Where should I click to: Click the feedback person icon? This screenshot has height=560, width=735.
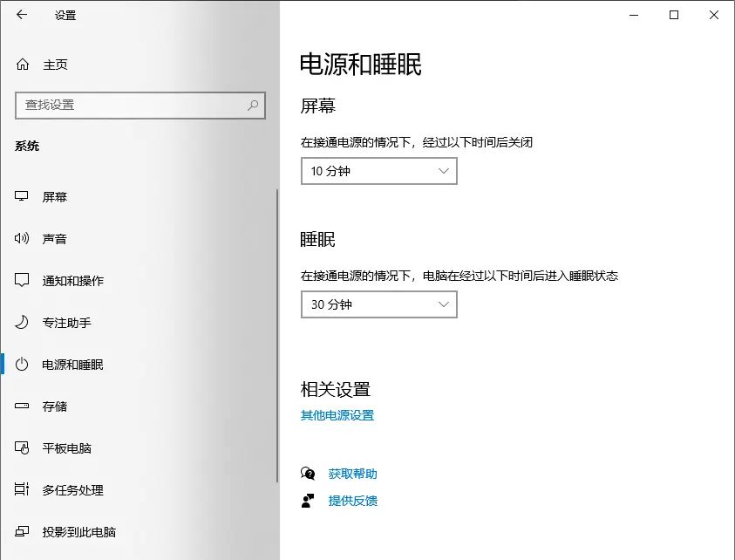[x=308, y=501]
